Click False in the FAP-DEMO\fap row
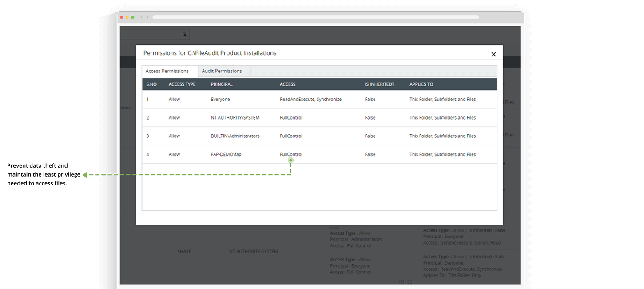This screenshot has width=644, height=289. tap(370, 154)
